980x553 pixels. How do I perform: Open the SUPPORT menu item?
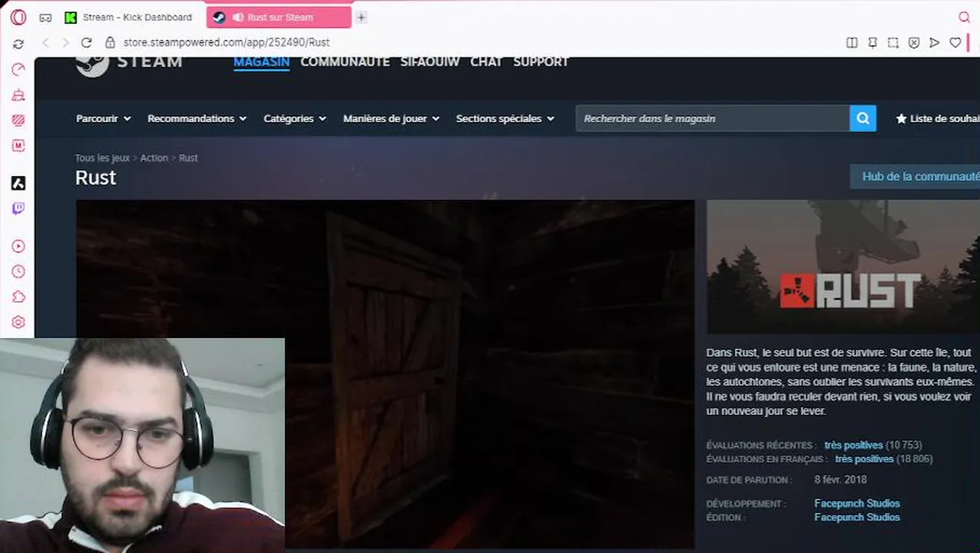[541, 61]
